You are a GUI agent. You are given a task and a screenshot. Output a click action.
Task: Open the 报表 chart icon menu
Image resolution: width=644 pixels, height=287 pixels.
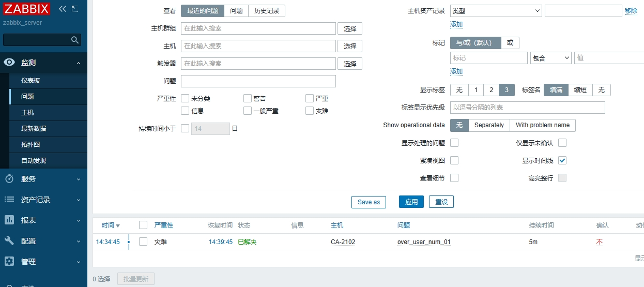click(9, 220)
